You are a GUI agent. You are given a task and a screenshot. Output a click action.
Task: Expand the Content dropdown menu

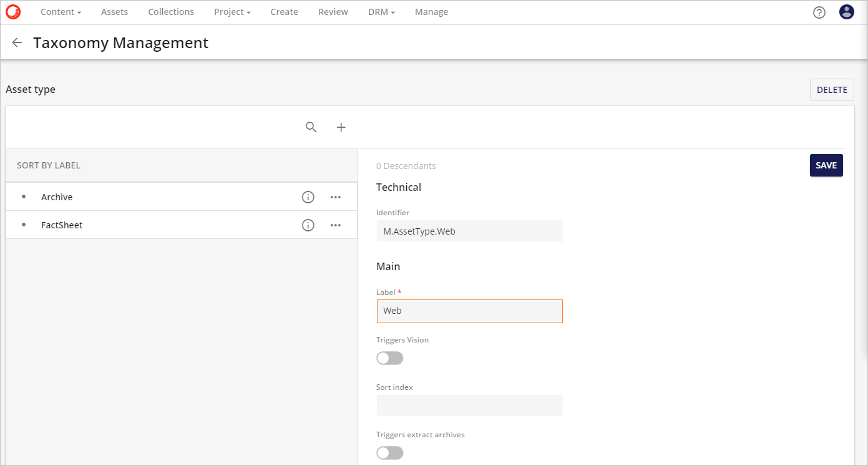(61, 12)
